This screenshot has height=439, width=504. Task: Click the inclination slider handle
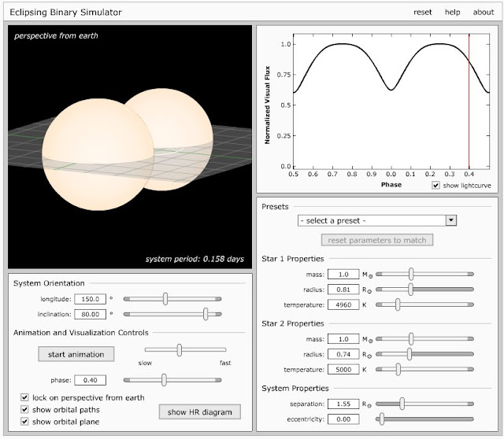pyautogui.click(x=206, y=314)
